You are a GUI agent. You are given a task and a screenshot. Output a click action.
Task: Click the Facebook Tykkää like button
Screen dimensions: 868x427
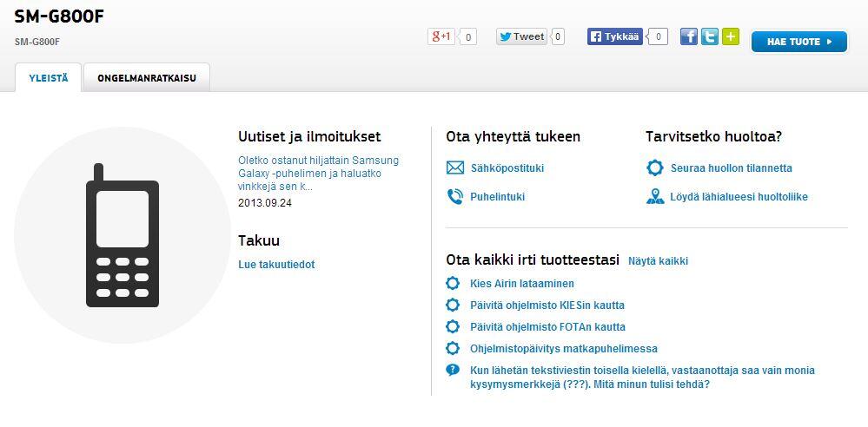[614, 36]
